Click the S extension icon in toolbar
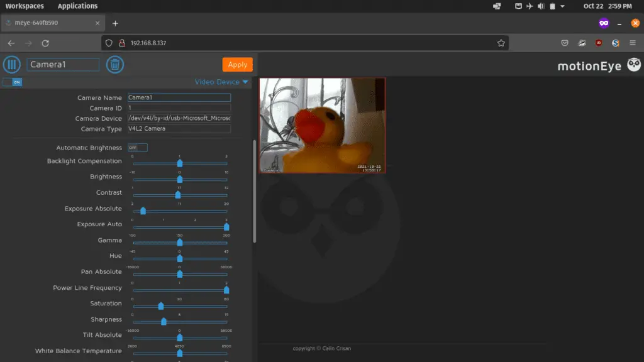 pos(616,43)
